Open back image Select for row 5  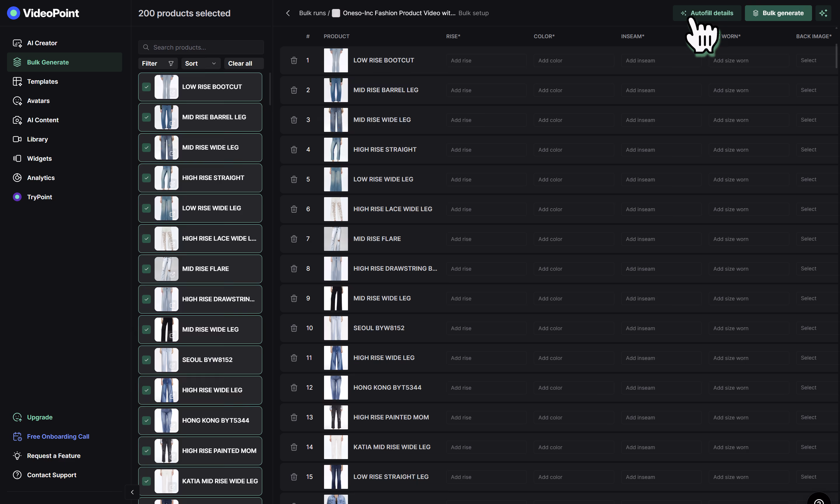(x=817, y=179)
